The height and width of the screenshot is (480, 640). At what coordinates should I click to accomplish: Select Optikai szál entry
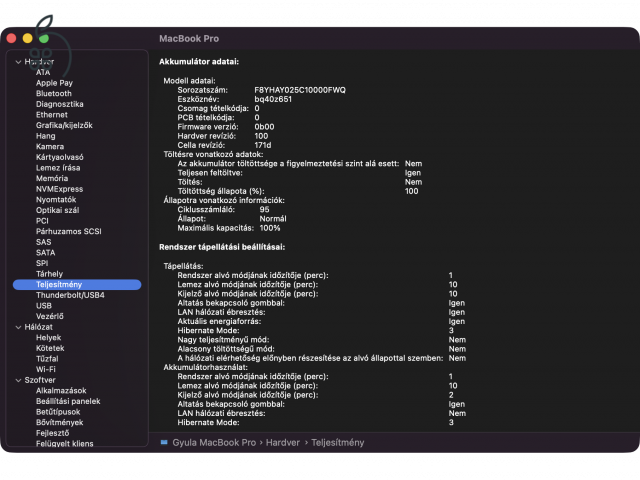coord(58,210)
